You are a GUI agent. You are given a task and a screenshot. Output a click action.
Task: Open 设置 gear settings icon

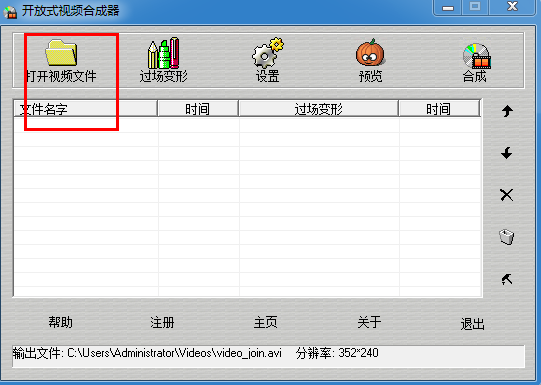267,53
